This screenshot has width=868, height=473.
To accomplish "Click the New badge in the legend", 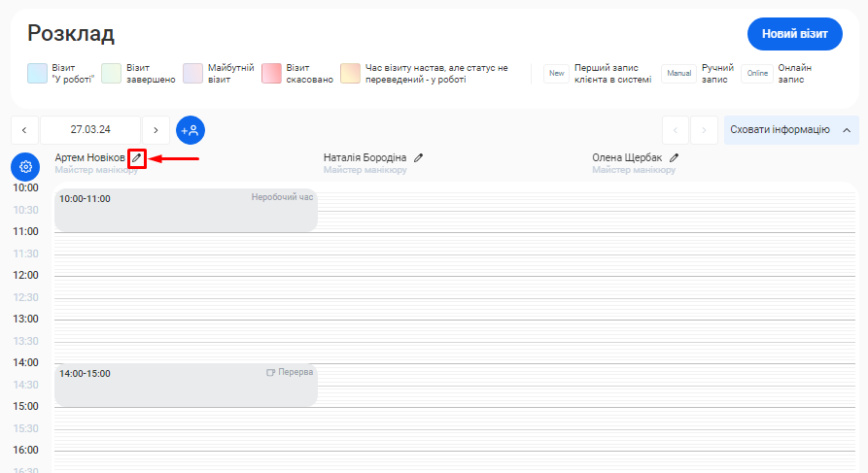I will click(x=556, y=74).
